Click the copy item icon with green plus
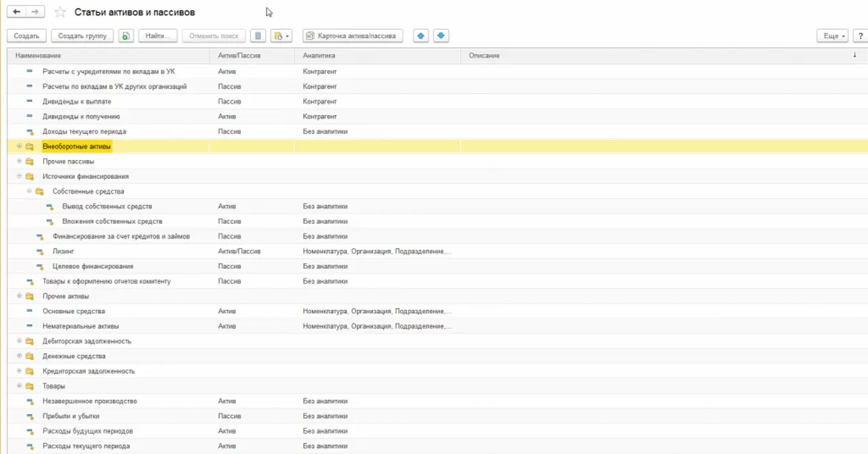 tap(125, 36)
